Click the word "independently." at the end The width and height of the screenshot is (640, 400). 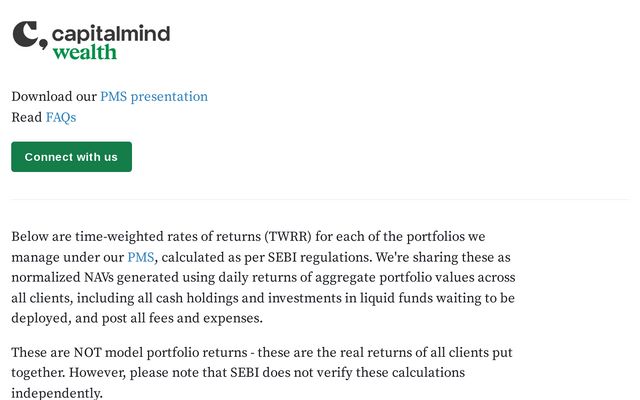(57, 393)
